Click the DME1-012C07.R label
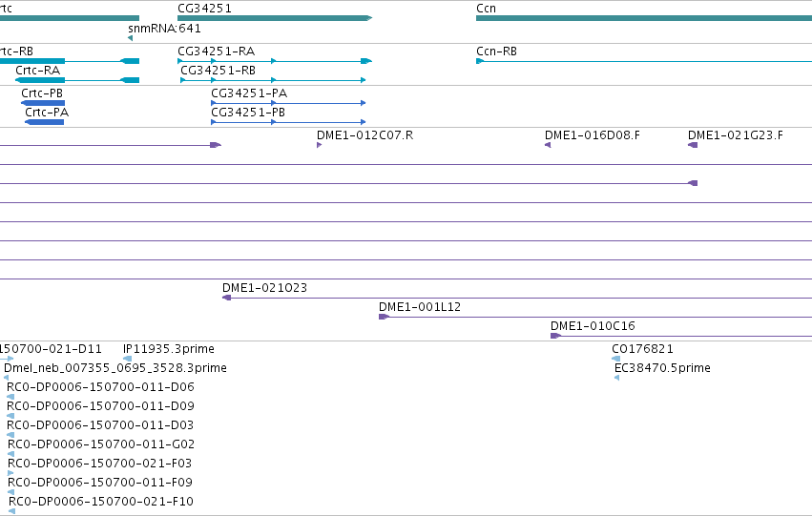The width and height of the screenshot is (812, 516). coord(364,135)
